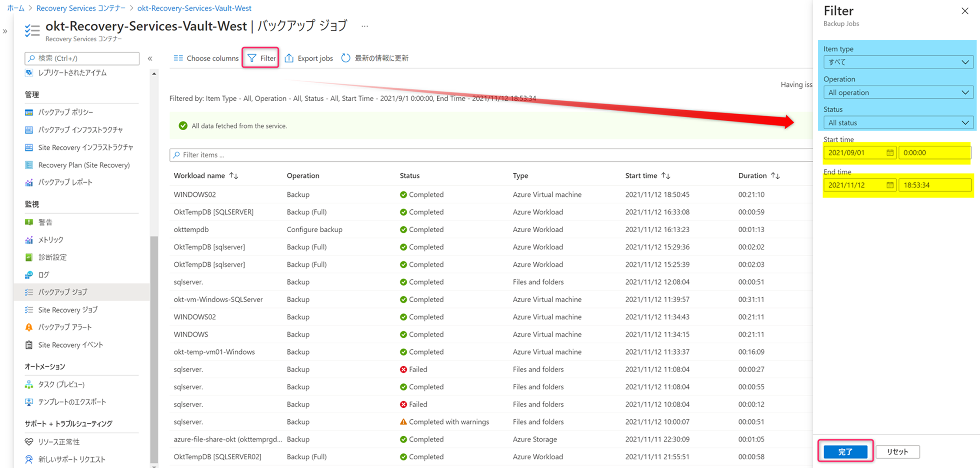
Task: Open okt-Recovery-Services-Vault-West breadcrumb link
Action: [194, 8]
